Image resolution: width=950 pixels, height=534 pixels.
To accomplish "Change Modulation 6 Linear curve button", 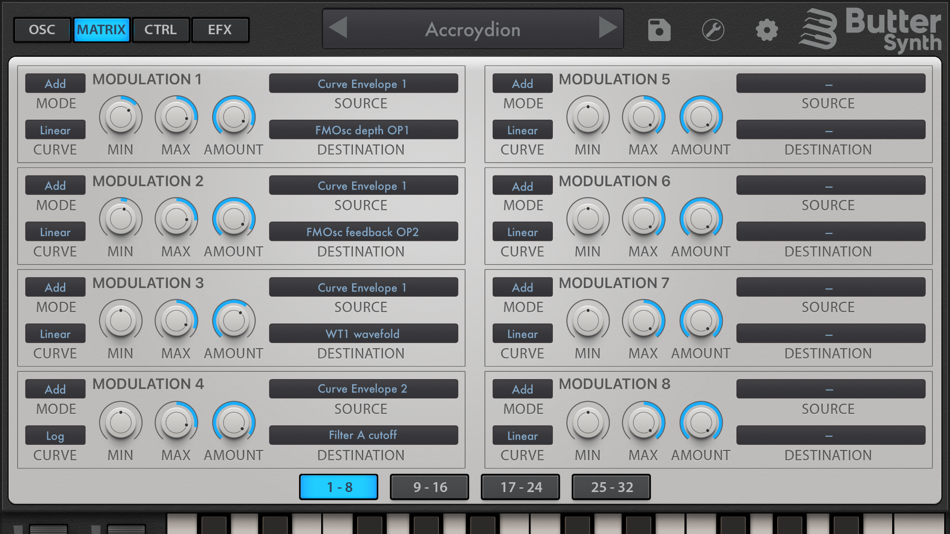I will point(522,232).
